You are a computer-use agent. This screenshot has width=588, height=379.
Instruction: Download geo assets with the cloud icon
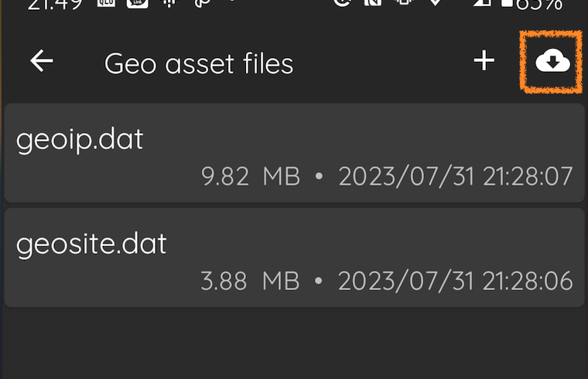click(552, 61)
